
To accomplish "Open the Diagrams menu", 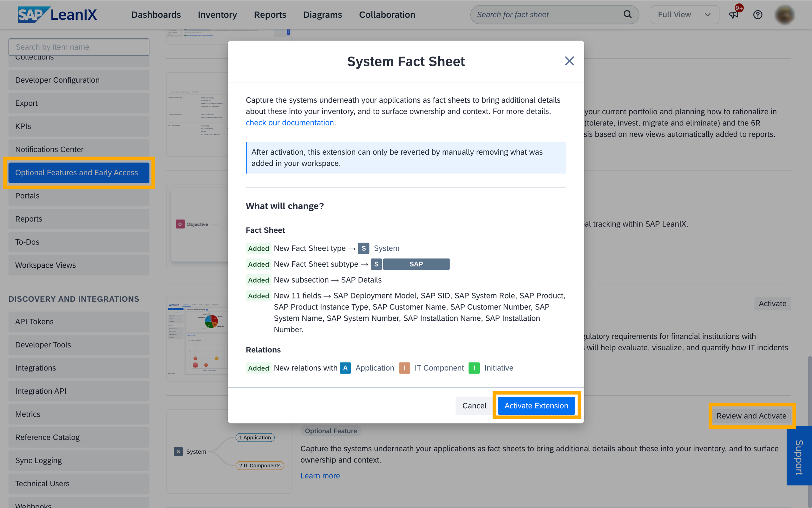I will coord(323,15).
